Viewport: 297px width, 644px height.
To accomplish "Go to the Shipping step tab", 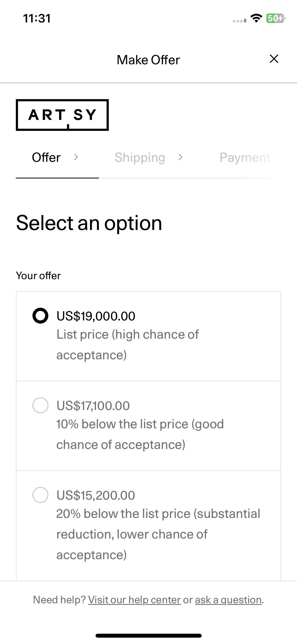I will 140,158.
